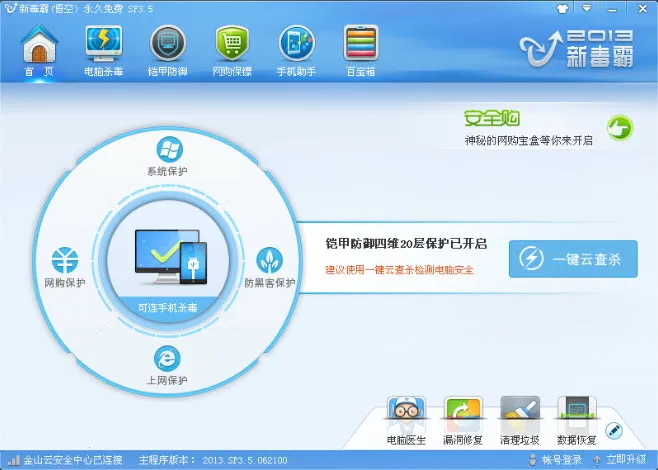Launch the 清理垃圾 broom icon
This screenshot has height=470, width=658.
[520, 415]
